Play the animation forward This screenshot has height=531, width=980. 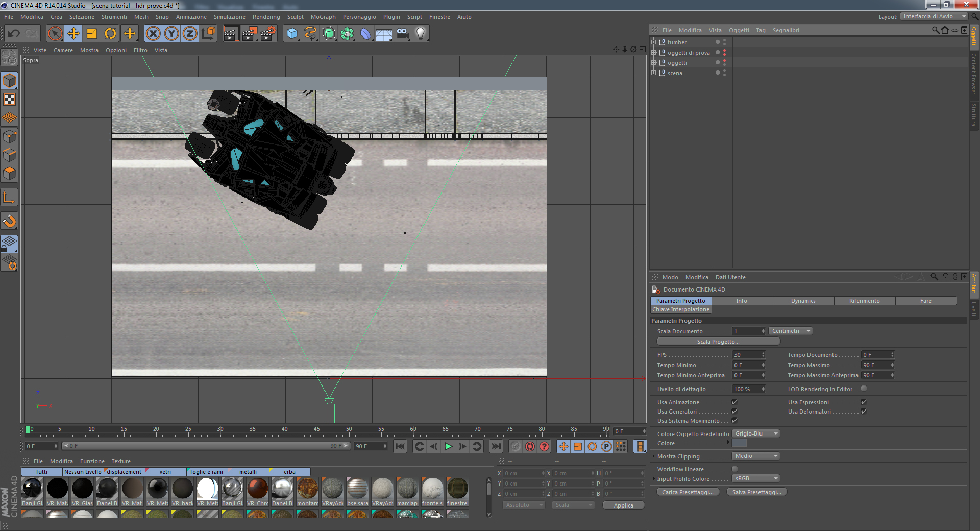(x=448, y=446)
